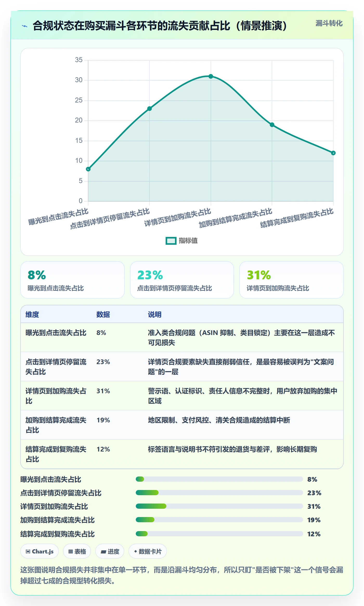Open the 31% summary card
Screen dimensions: 364x606
click(291, 280)
